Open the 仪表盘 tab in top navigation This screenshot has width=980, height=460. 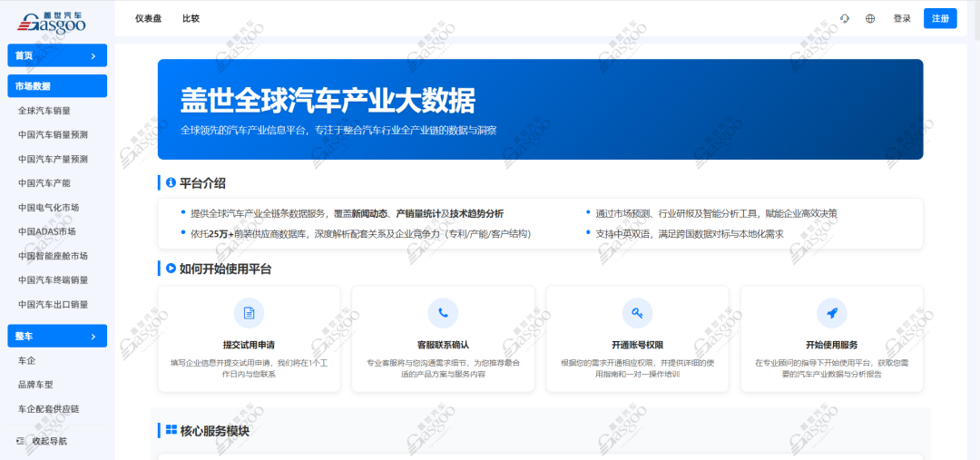[148, 18]
